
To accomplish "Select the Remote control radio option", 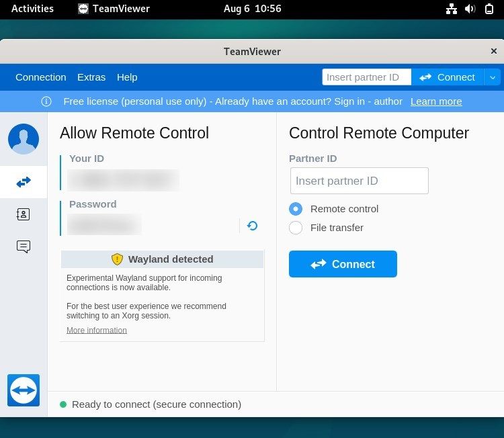I will coord(296,209).
